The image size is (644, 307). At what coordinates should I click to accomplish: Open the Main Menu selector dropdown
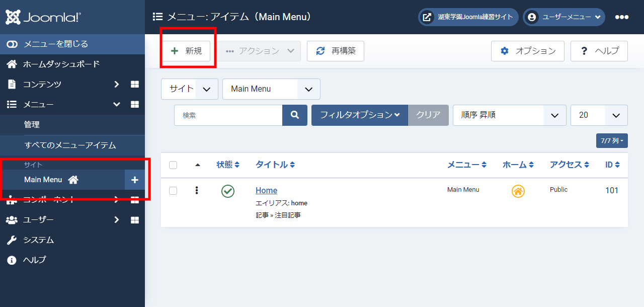271,89
